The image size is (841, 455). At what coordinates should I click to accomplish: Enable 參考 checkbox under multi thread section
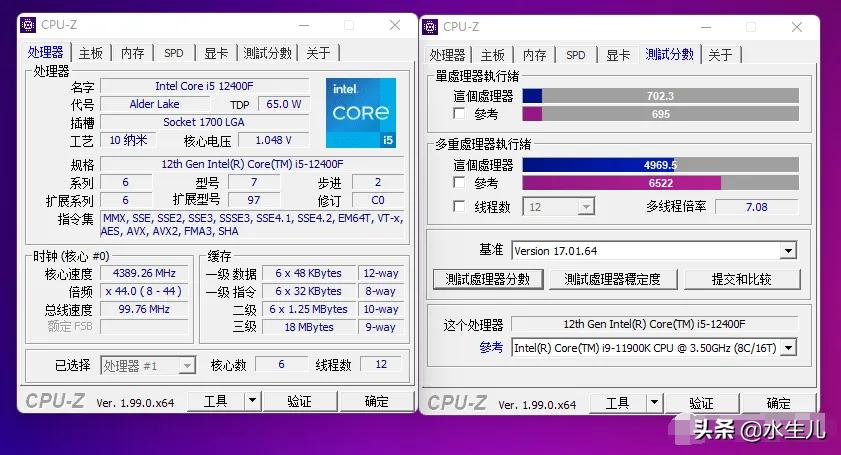tap(459, 183)
